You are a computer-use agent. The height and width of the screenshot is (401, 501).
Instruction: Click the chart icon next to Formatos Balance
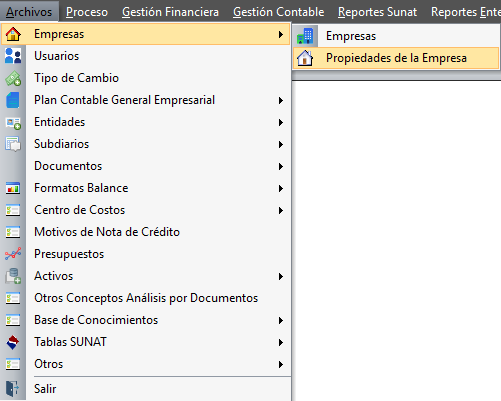(13, 188)
